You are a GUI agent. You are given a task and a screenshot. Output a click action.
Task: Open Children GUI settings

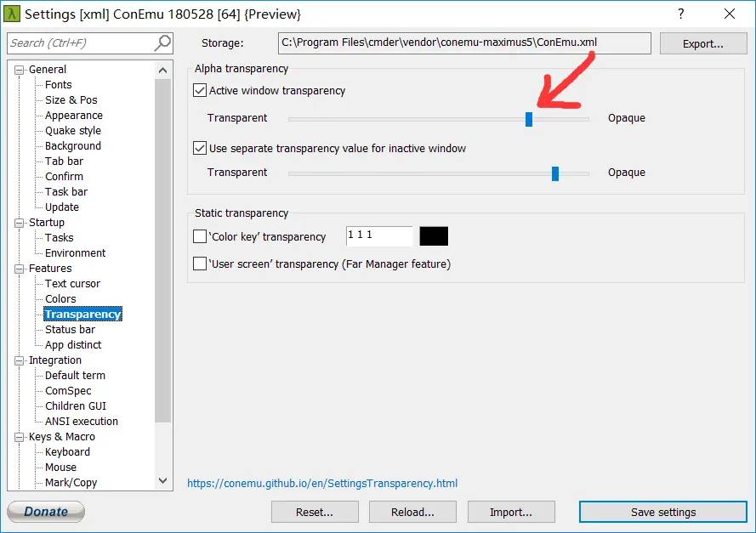76,406
